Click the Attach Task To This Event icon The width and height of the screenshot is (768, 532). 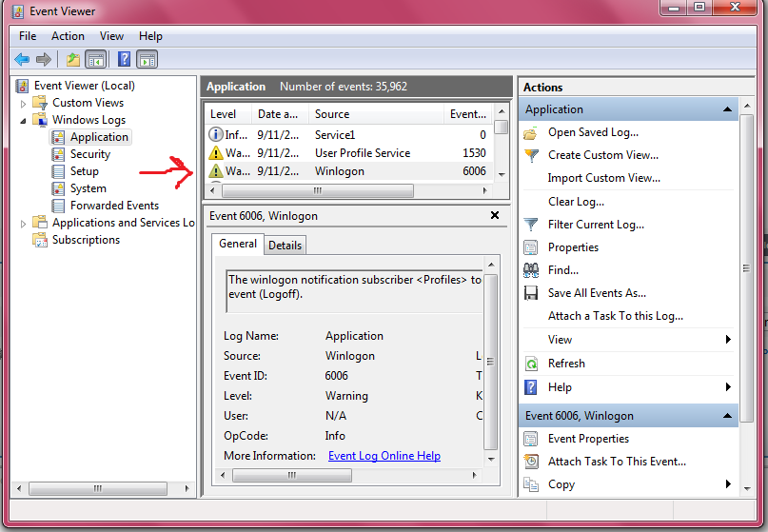tap(531, 462)
